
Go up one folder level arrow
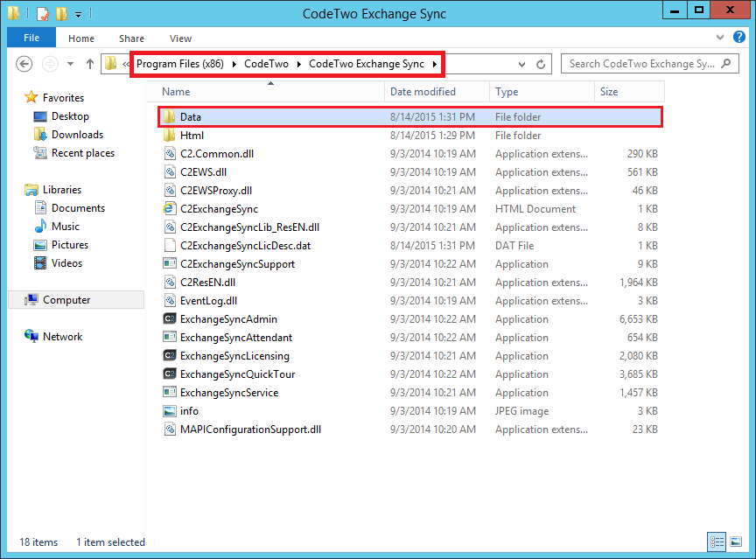[89, 64]
